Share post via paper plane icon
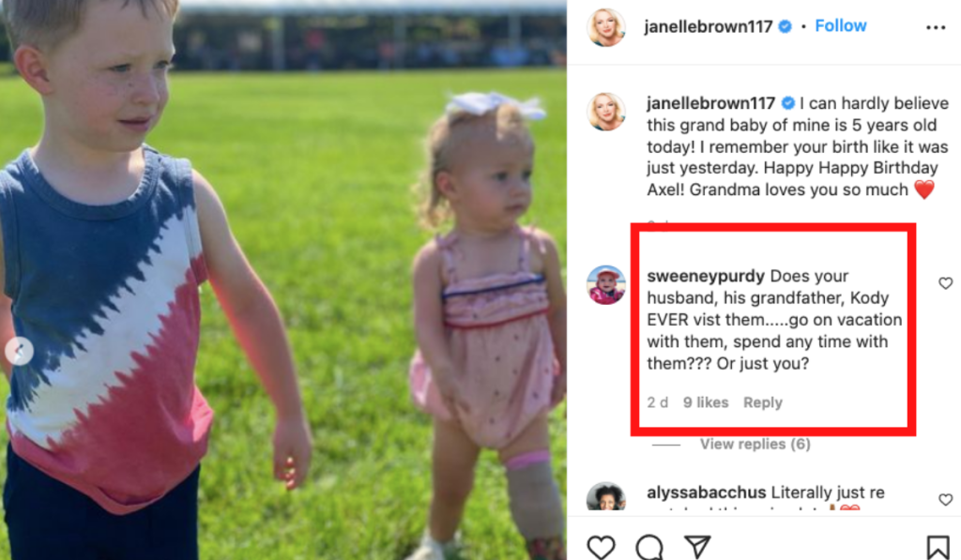The image size is (961, 560). coord(697,547)
